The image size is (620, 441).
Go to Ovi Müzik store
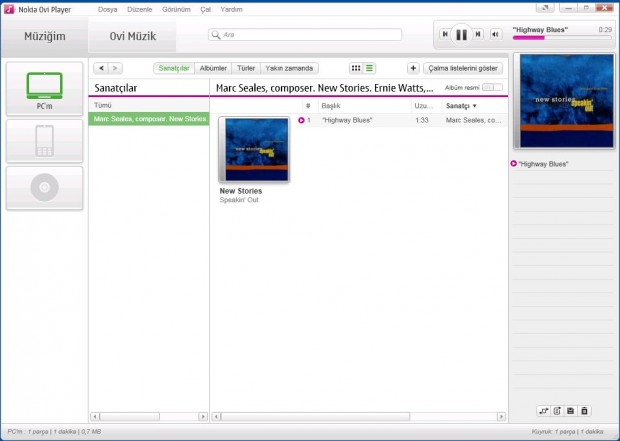(x=132, y=36)
